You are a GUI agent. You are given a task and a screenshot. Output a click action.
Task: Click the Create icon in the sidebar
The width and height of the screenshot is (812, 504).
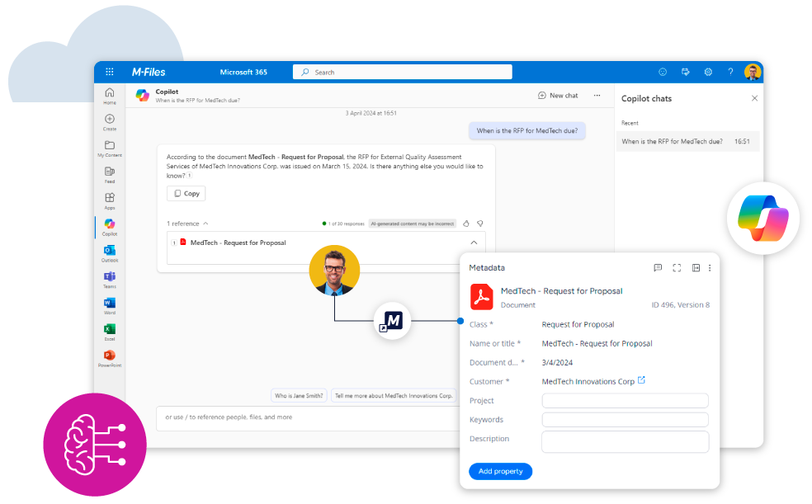pos(109,120)
